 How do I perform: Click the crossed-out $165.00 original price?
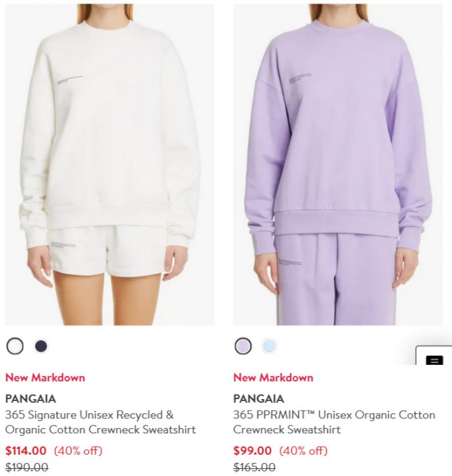[254, 467]
